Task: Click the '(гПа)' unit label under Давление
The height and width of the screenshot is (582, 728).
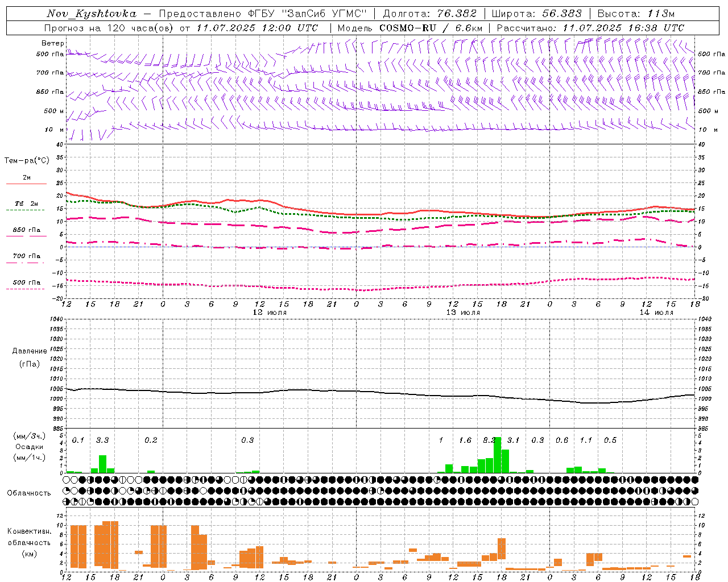Action: [x=29, y=364]
